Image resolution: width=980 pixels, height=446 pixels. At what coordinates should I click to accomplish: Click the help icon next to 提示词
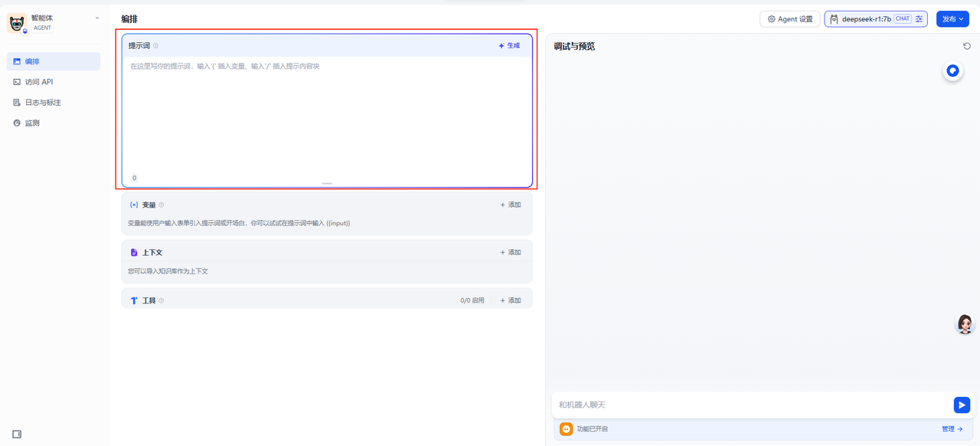(x=156, y=46)
